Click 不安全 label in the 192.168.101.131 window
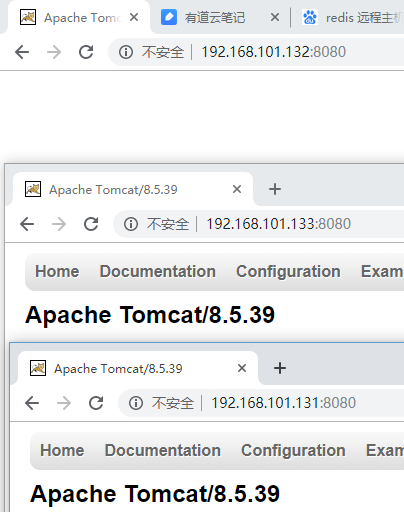 tap(173, 403)
